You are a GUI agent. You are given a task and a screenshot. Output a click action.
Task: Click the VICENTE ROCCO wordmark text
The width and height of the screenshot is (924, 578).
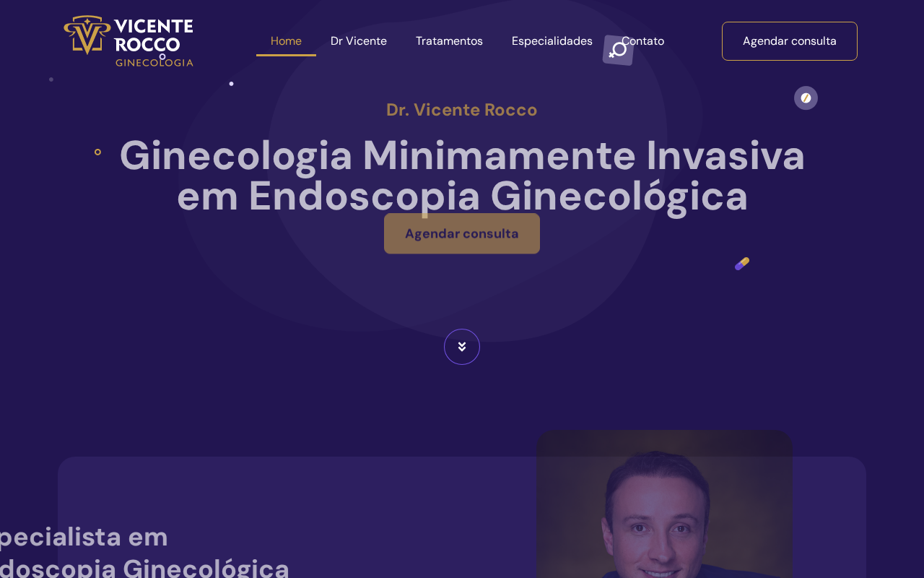pos(154,35)
